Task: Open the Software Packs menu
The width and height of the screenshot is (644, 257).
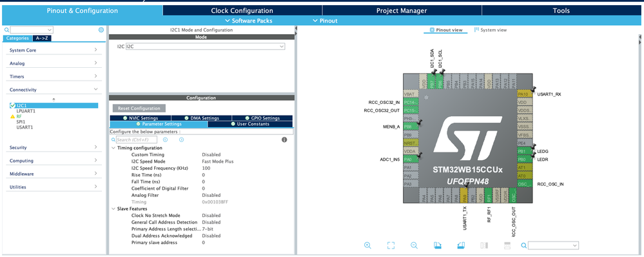Action: pyautogui.click(x=249, y=21)
